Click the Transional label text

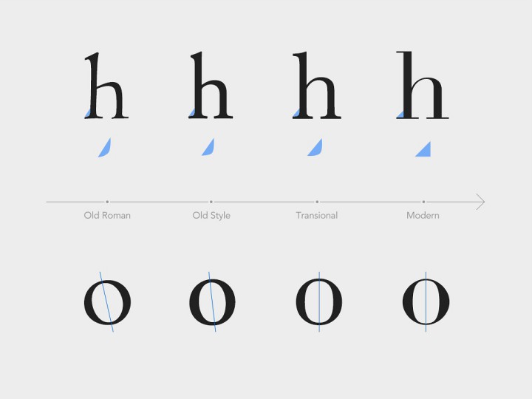tap(317, 216)
